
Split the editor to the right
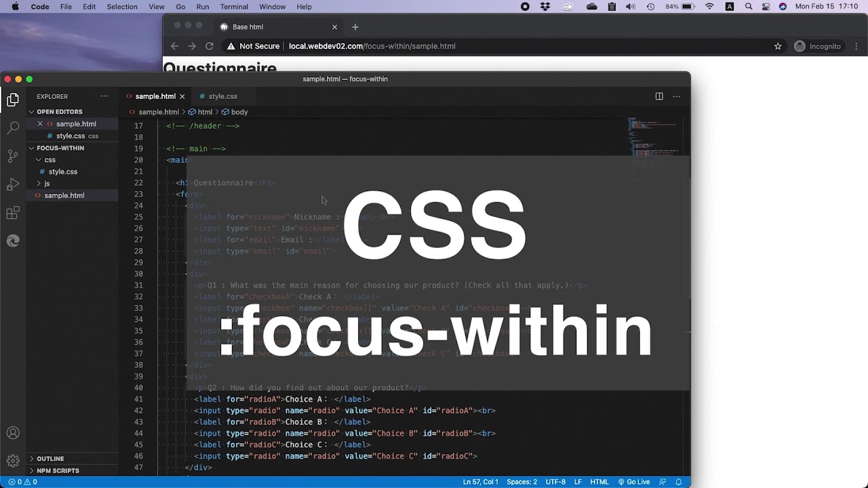pos(659,96)
